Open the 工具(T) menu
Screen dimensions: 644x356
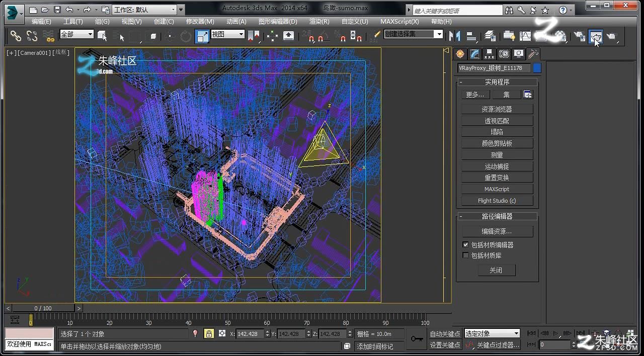(x=73, y=22)
